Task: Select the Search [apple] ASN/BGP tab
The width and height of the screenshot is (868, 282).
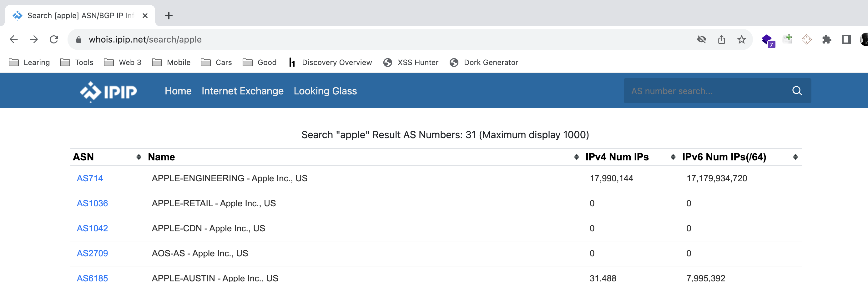Action: coord(80,16)
